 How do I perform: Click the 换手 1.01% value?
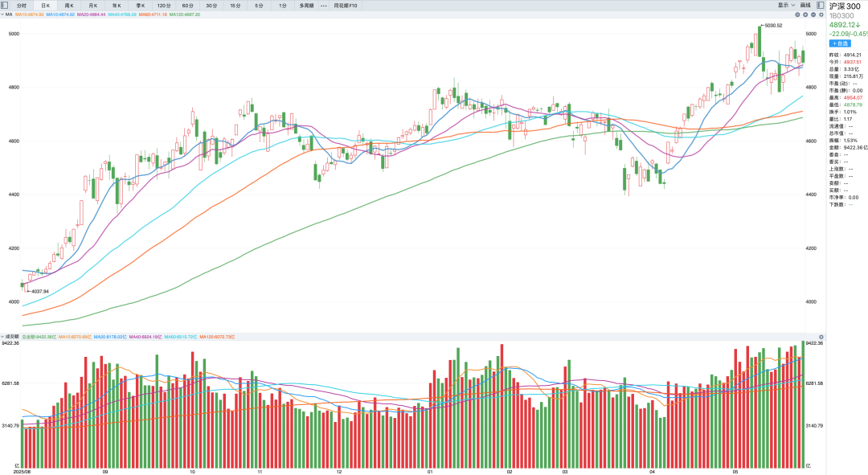click(x=850, y=112)
